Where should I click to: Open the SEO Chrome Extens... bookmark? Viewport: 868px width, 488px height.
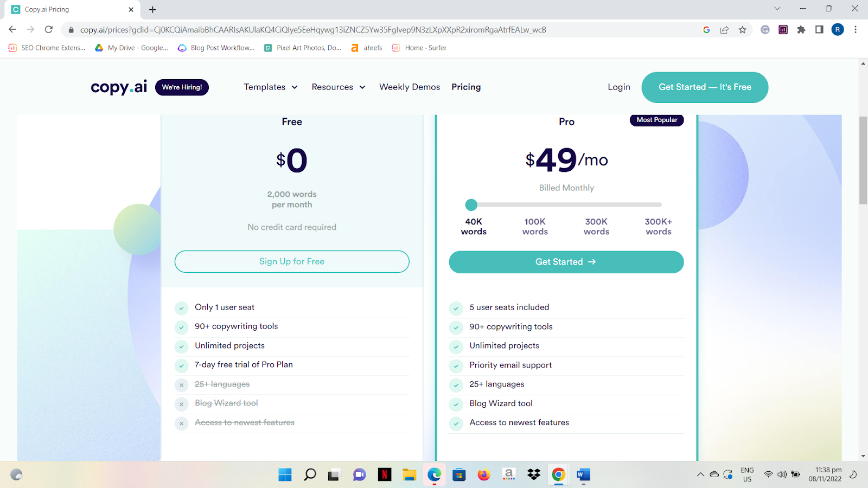[47, 48]
